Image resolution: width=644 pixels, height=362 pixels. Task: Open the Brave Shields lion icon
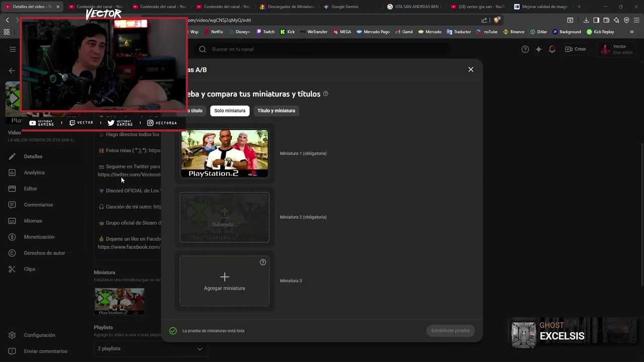click(x=497, y=20)
